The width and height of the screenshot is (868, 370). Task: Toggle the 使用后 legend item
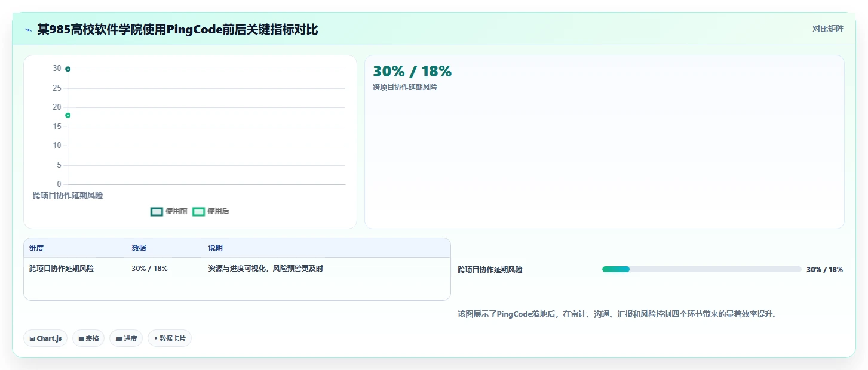pyautogui.click(x=211, y=211)
